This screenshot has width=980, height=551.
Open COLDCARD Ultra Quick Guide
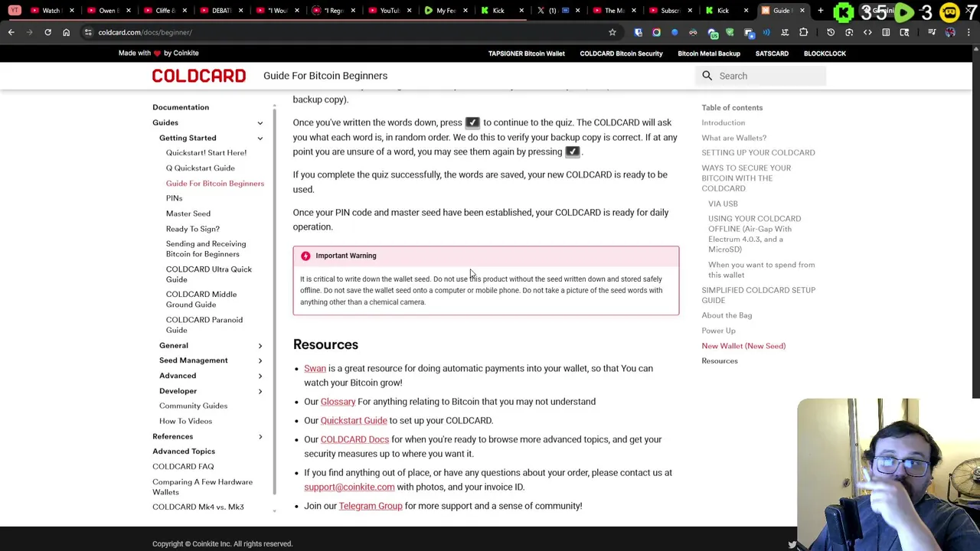tap(208, 274)
